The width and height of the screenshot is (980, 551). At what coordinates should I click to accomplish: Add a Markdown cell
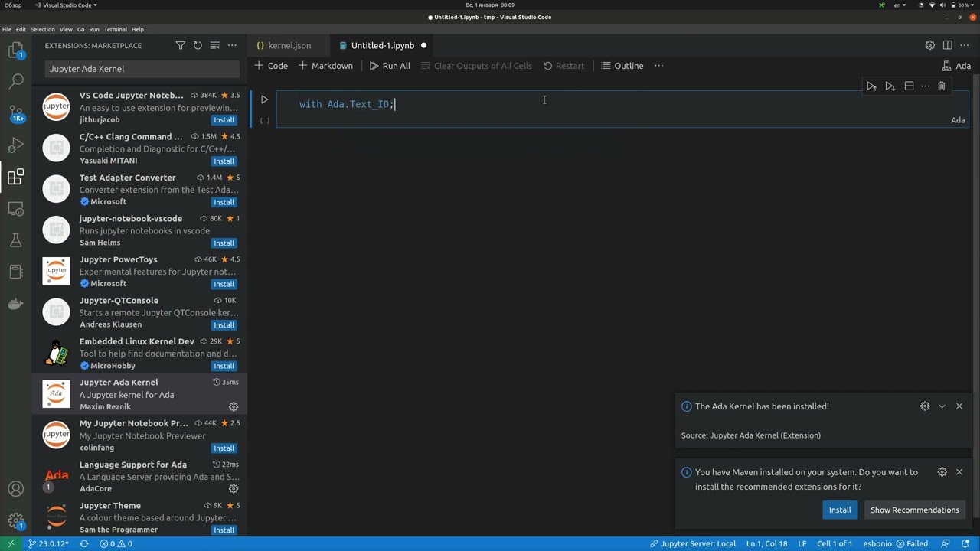coord(325,66)
